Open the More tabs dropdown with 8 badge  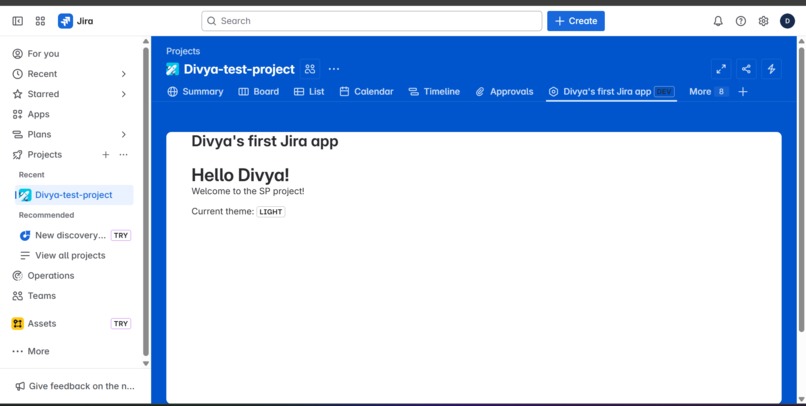point(708,91)
